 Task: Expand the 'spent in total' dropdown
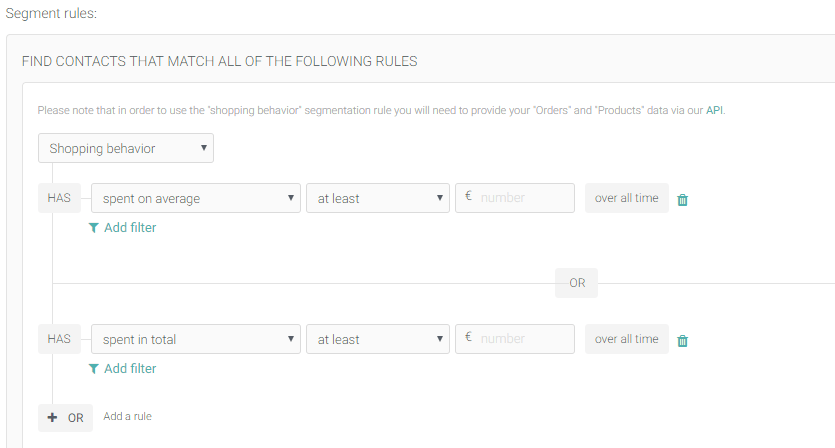(x=196, y=339)
